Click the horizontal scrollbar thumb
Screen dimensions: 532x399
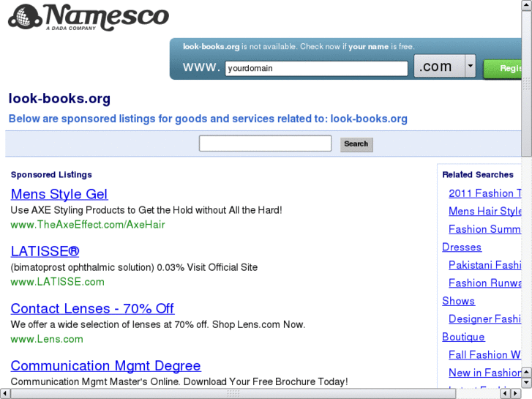coord(233,394)
